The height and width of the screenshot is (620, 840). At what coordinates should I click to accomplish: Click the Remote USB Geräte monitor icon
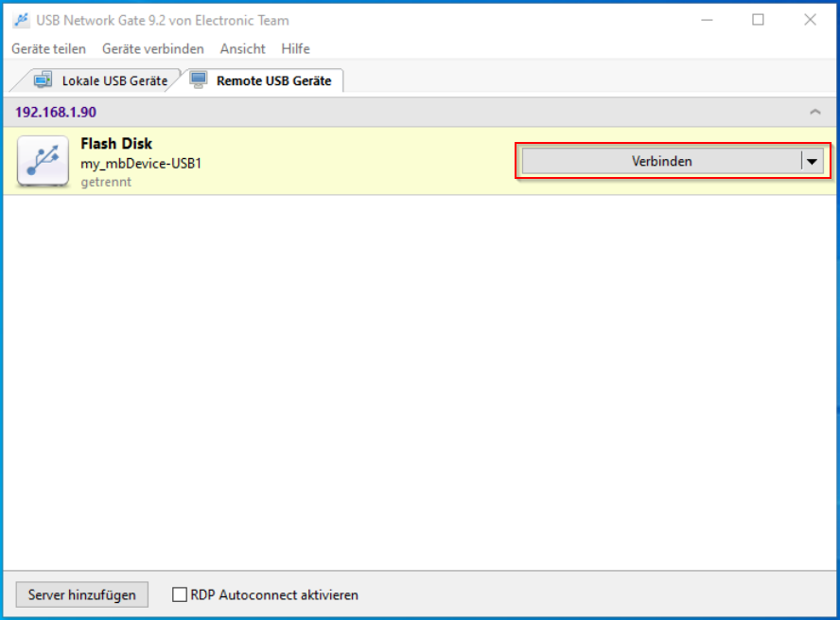[199, 80]
